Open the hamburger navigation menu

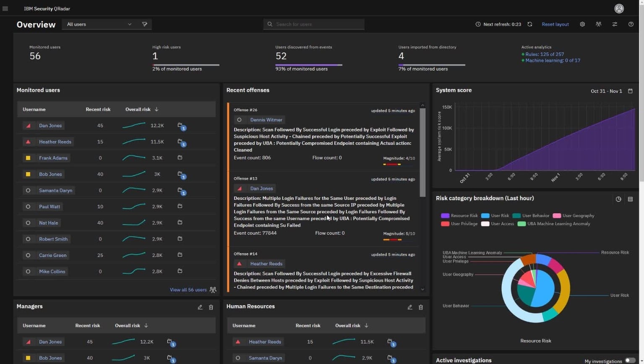click(5, 8)
